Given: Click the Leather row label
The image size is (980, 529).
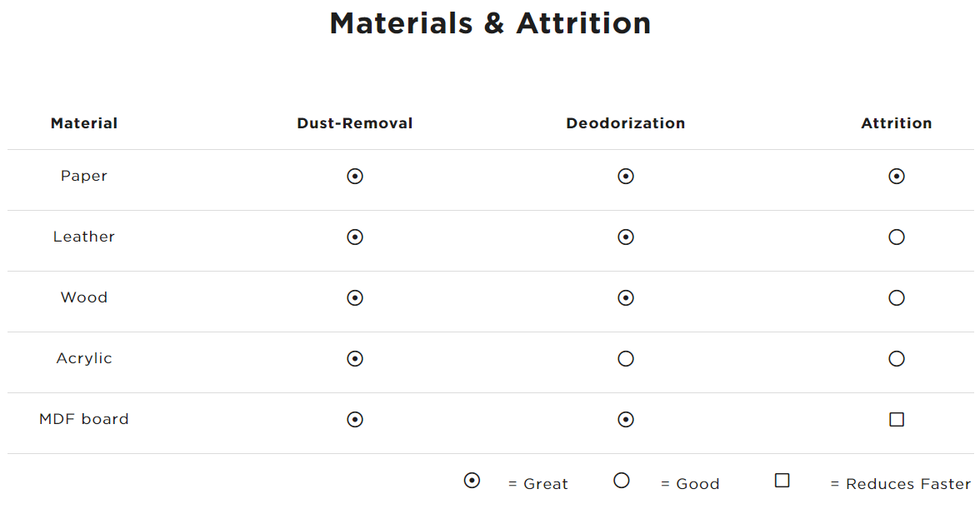Looking at the screenshot, I should [x=84, y=237].
